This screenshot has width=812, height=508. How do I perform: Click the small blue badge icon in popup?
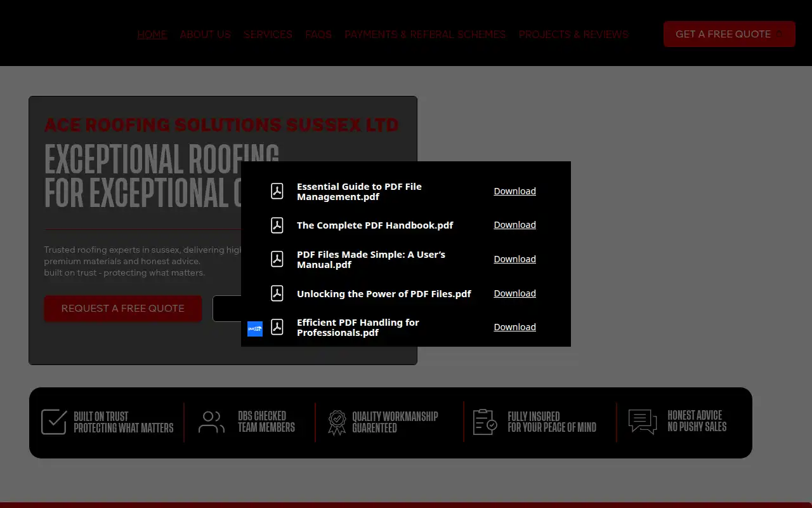point(255,329)
